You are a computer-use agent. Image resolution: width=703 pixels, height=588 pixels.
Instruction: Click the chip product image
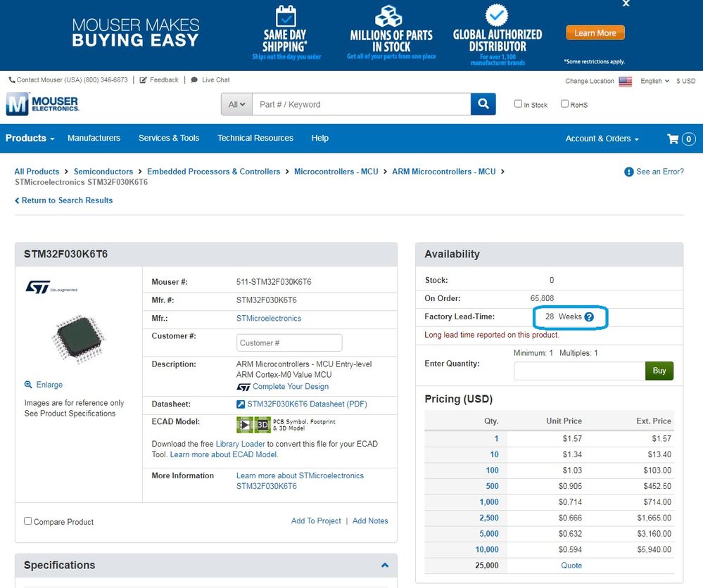pos(78,338)
